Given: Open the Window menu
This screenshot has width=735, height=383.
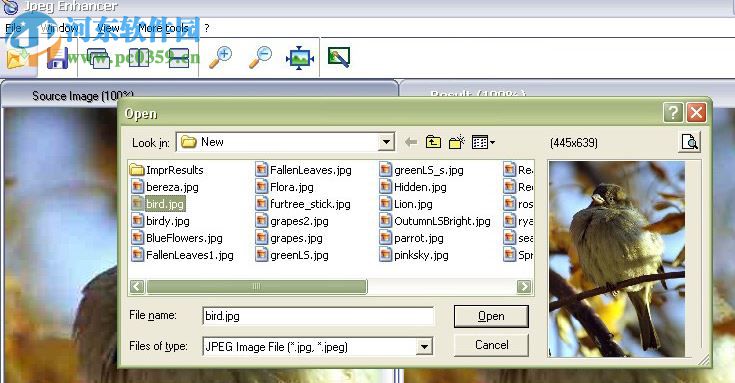Looking at the screenshot, I should click(59, 28).
